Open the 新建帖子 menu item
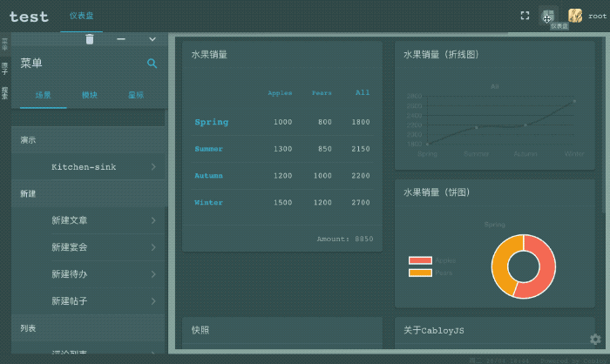Viewport: 610px width, 364px height. (x=88, y=301)
